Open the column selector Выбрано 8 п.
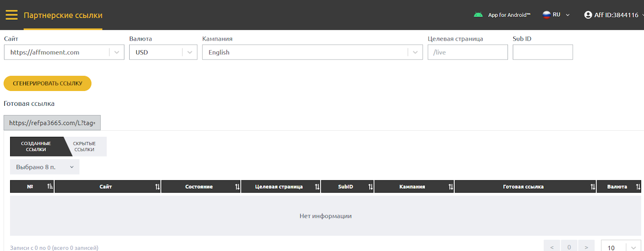The image size is (644, 251). 44,167
